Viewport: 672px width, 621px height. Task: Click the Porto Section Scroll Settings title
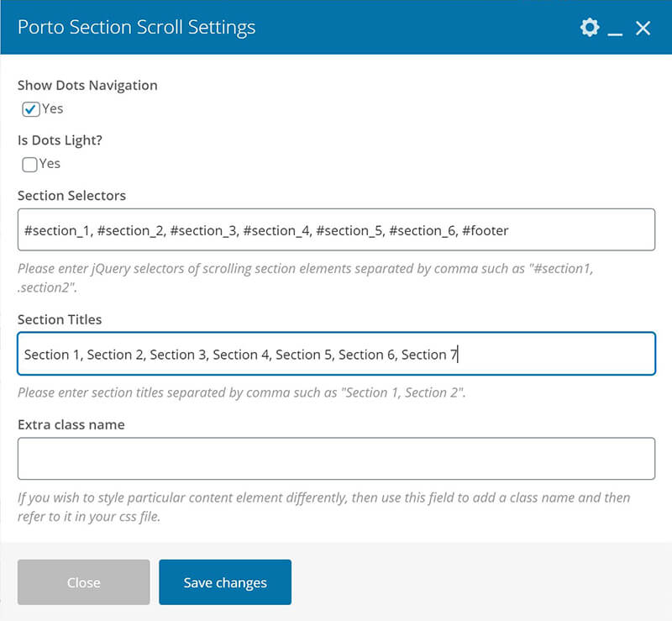[x=136, y=28]
